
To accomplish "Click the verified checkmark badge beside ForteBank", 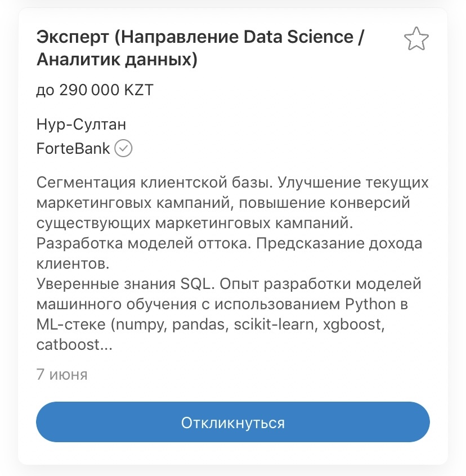I will 123,148.
